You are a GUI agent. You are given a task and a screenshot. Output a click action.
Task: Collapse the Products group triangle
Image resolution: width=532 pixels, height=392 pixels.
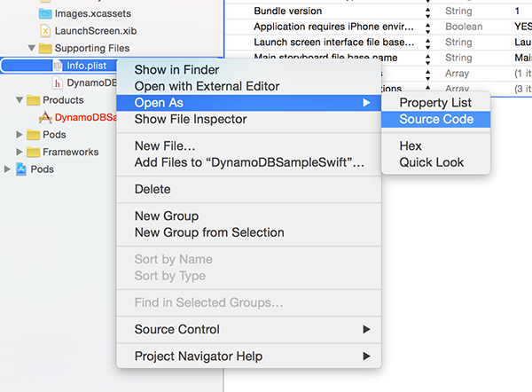[20, 100]
